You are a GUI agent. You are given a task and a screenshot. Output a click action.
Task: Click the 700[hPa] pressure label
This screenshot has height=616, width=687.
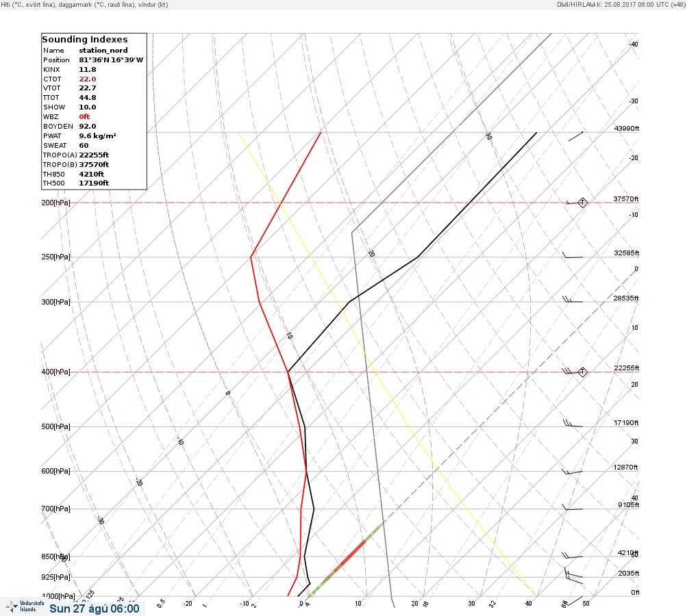click(55, 509)
